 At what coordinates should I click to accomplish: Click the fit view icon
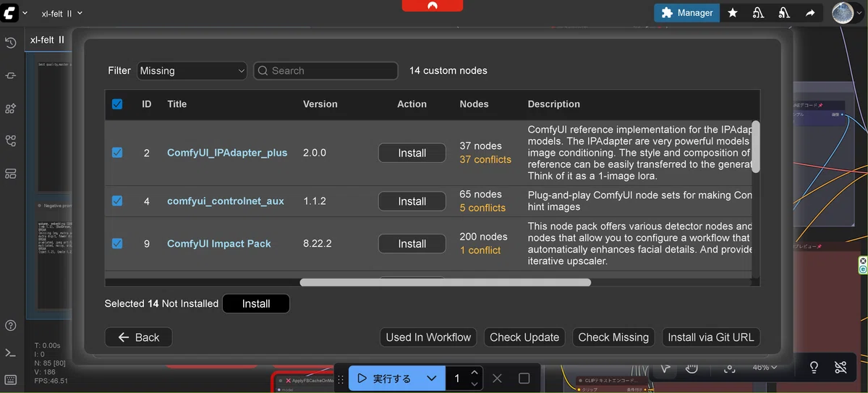[729, 368]
